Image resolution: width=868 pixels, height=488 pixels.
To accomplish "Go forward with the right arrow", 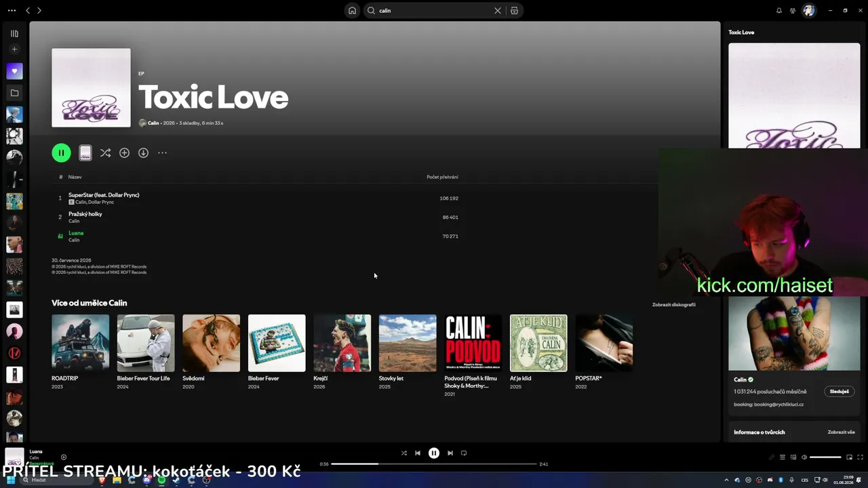I will click(39, 10).
